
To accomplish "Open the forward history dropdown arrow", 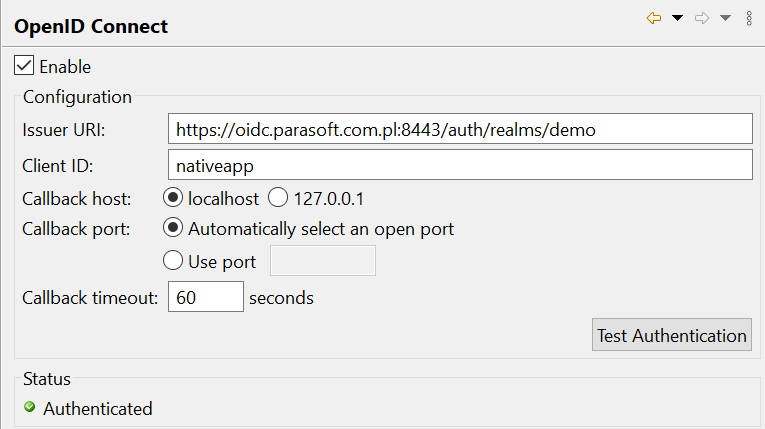I will click(725, 19).
